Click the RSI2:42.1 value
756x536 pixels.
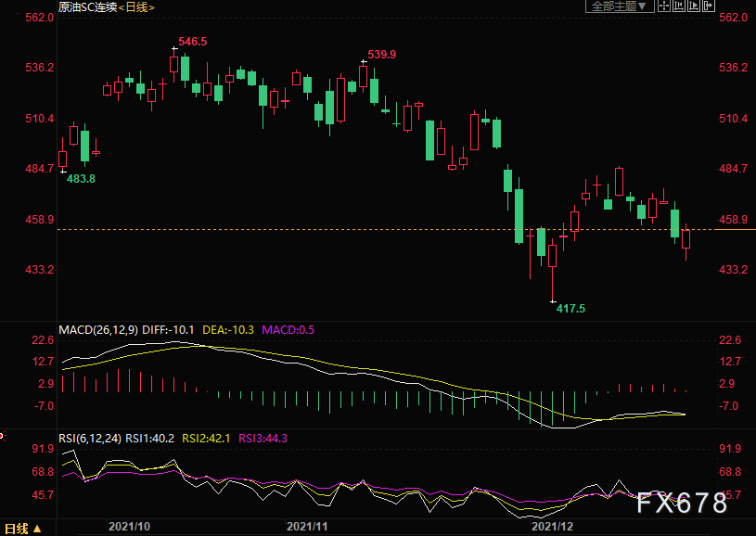[206, 439]
